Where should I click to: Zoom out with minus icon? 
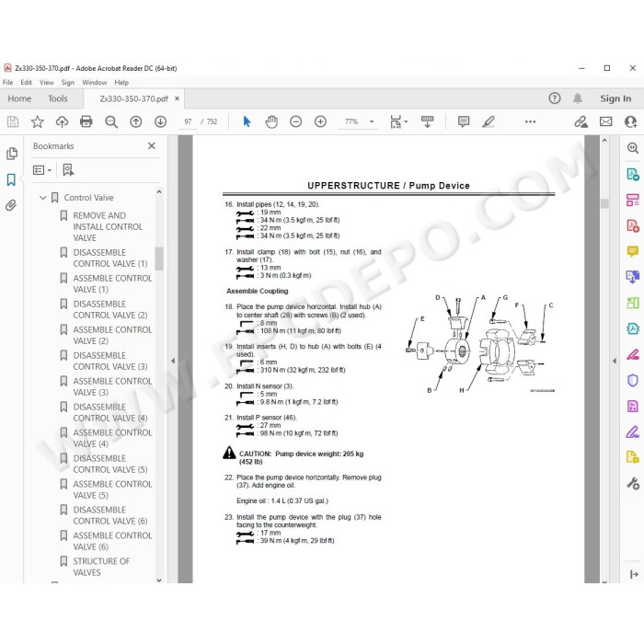[295, 121]
